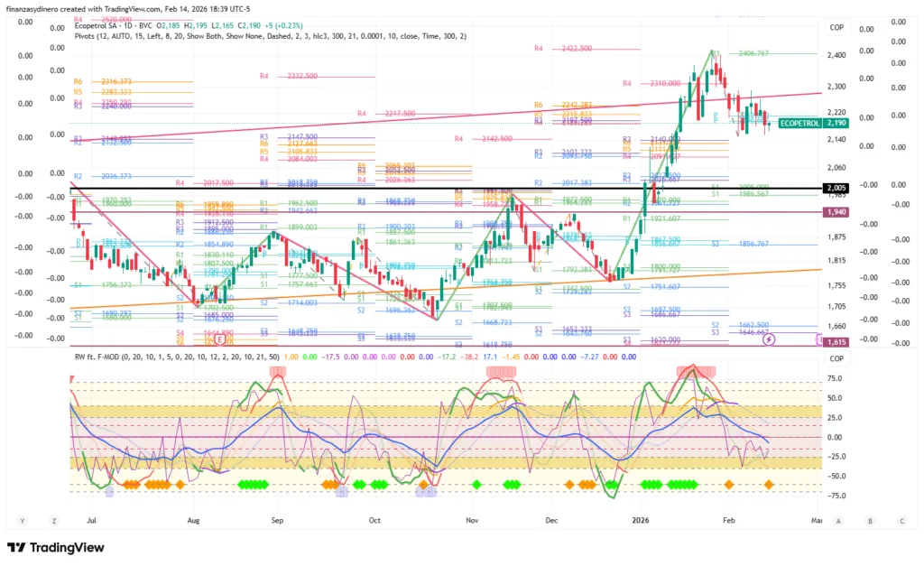924x566 pixels.
Task: Click the green ECOPETROL price label
Action: [x=799, y=122]
